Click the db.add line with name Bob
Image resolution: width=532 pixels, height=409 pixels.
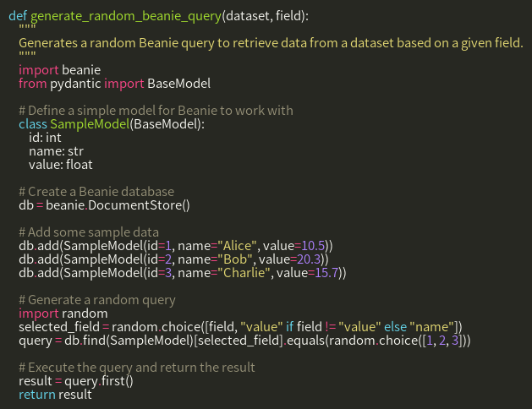tap(173, 259)
